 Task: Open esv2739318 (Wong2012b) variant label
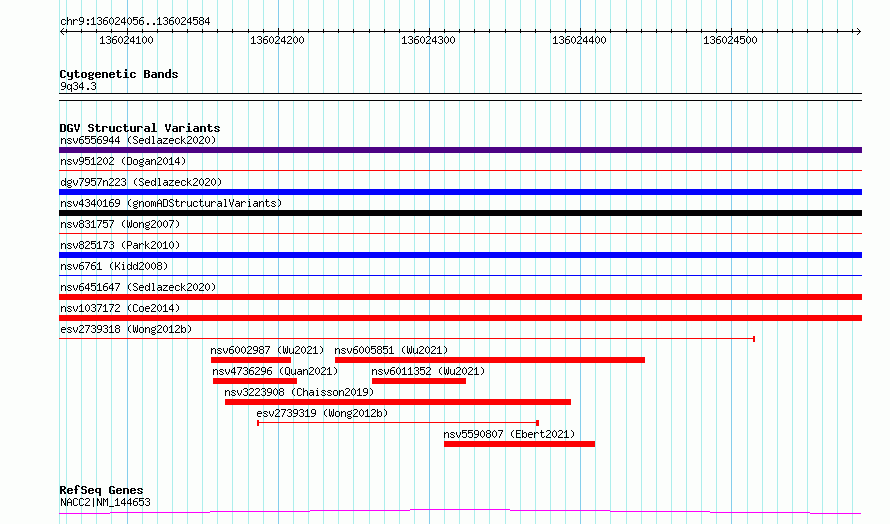pyautogui.click(x=126, y=329)
